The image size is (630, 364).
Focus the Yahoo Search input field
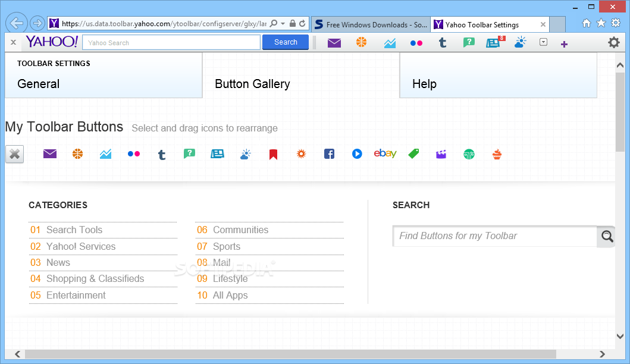[x=171, y=43]
